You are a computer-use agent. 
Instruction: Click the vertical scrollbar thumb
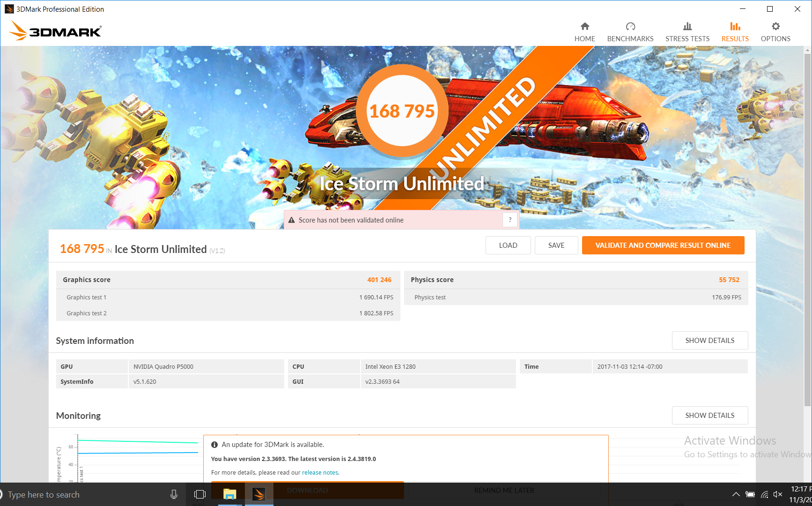808,230
